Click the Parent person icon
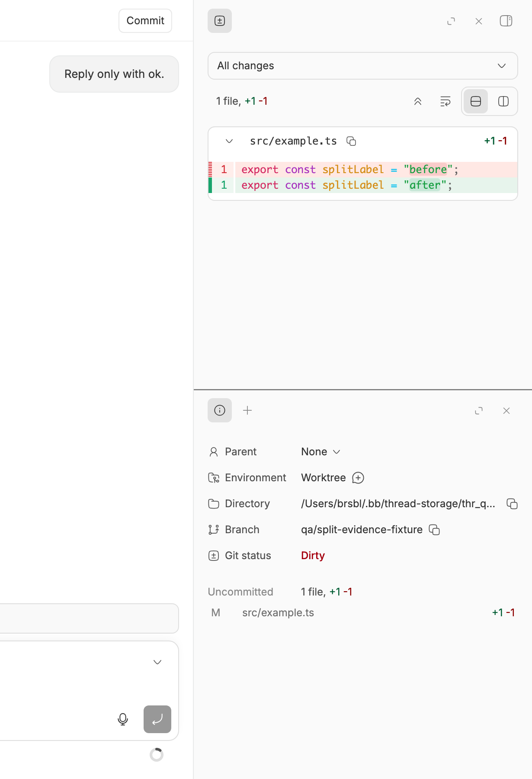 click(214, 452)
